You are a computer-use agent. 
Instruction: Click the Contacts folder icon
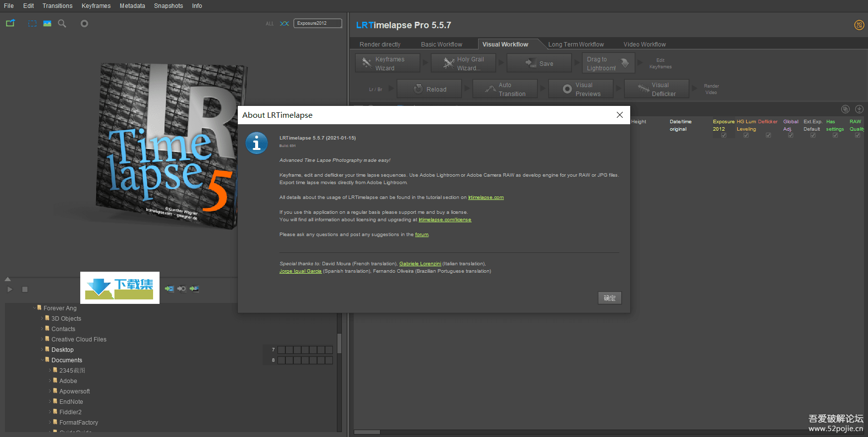click(48, 329)
